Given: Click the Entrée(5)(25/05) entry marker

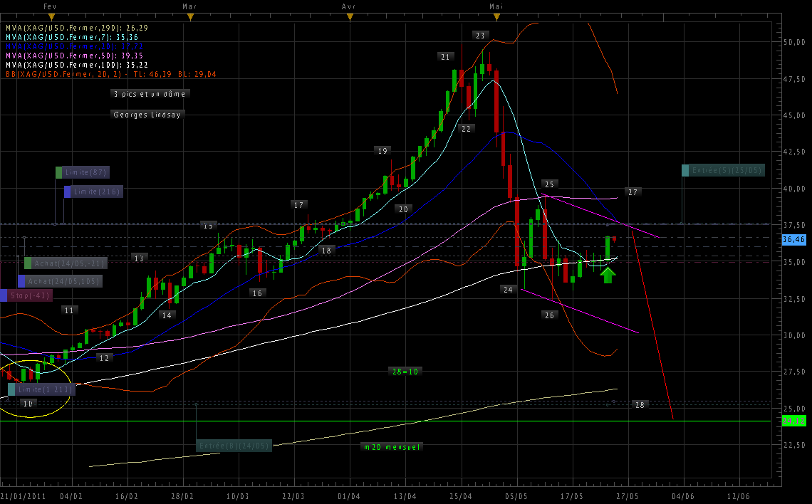Looking at the screenshot, I should (723, 170).
